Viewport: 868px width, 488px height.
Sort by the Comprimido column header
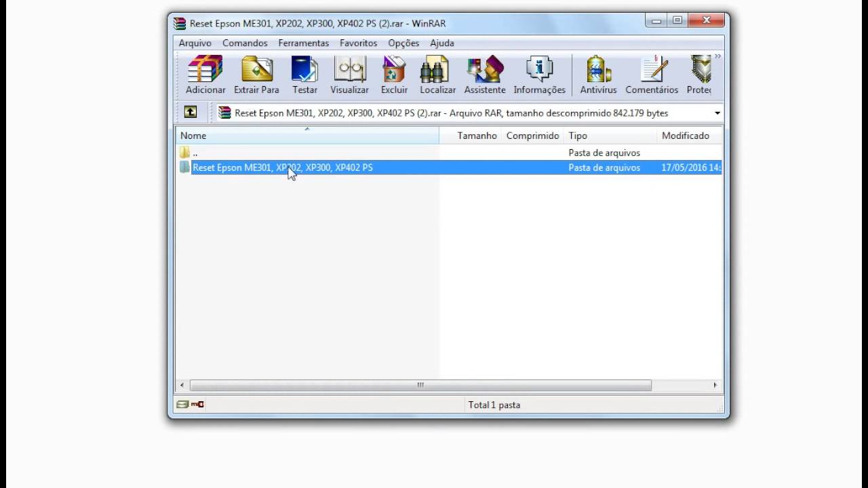(x=533, y=136)
